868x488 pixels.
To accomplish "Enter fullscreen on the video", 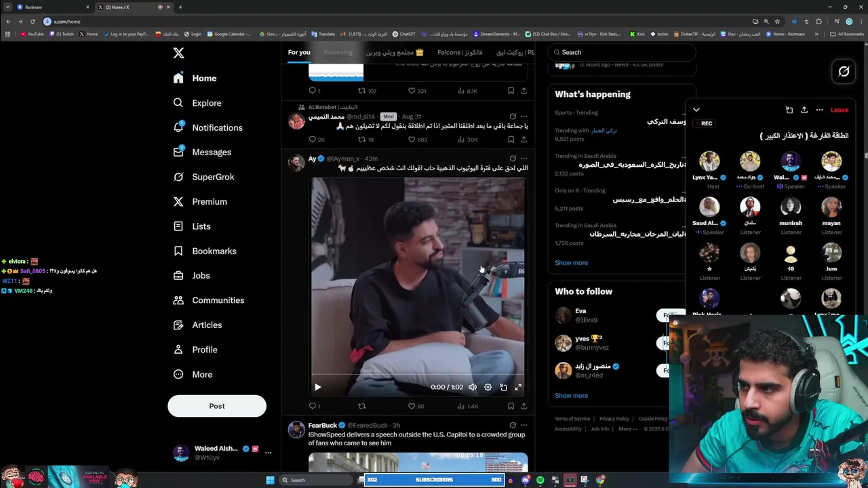I will pos(518,387).
